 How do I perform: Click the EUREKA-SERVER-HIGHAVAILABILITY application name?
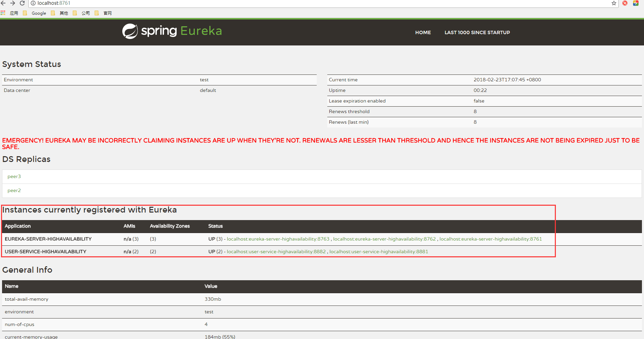pos(48,239)
